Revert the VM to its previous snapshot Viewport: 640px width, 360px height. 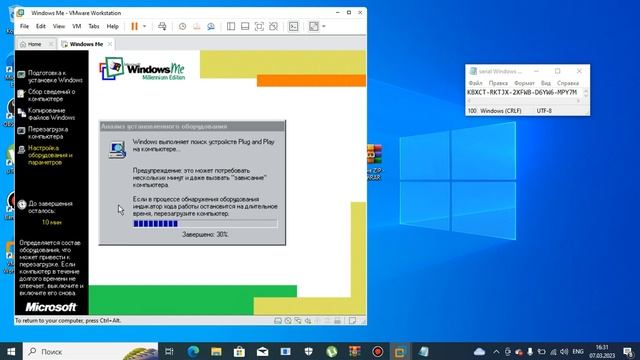click(197, 27)
